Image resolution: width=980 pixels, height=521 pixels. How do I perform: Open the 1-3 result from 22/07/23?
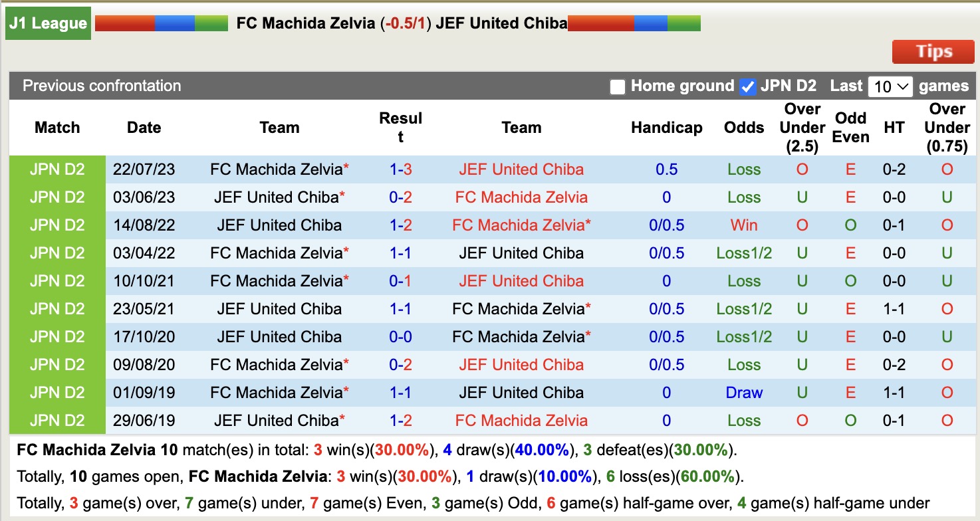401,169
